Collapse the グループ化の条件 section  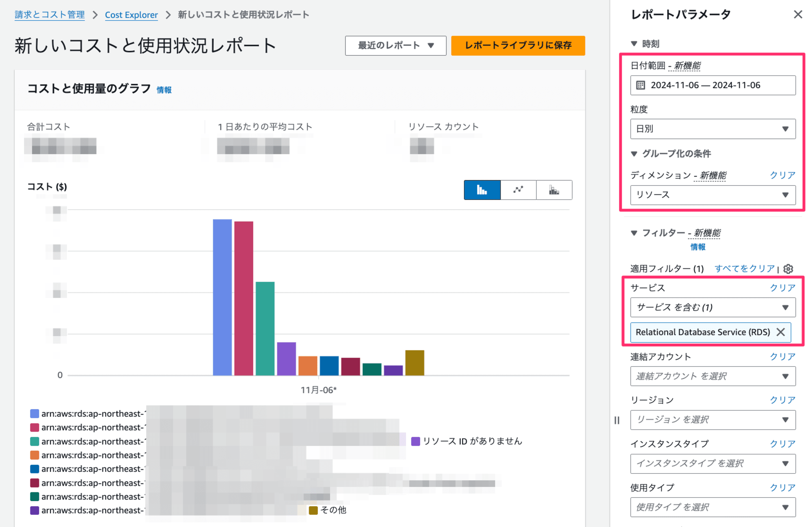(634, 154)
